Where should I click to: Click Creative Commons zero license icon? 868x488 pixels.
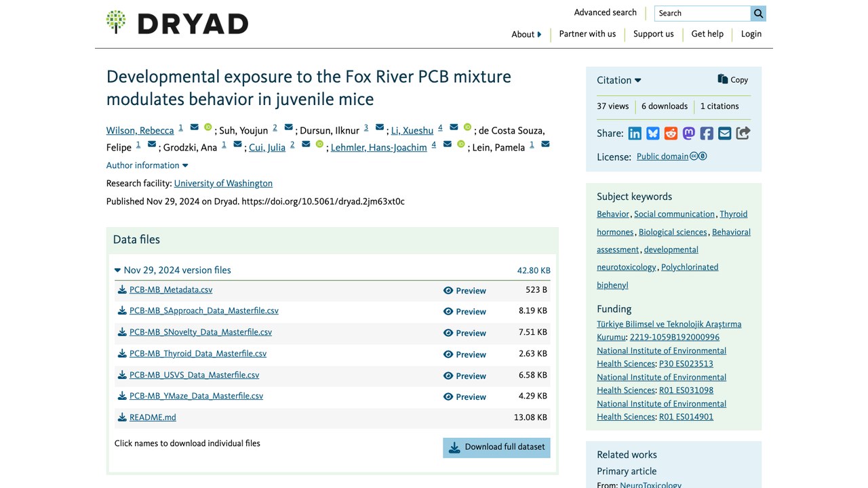click(698, 156)
